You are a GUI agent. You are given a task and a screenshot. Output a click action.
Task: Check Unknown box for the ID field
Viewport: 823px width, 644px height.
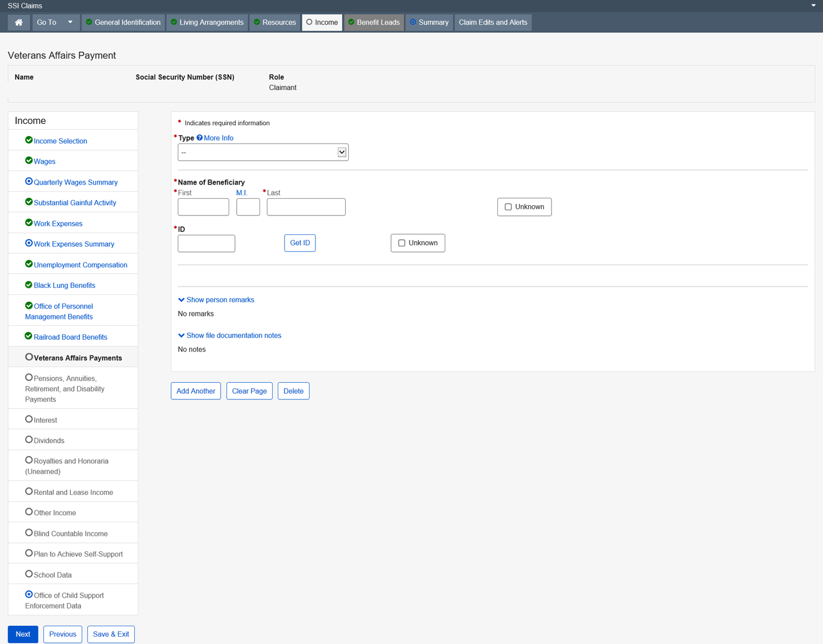[402, 243]
